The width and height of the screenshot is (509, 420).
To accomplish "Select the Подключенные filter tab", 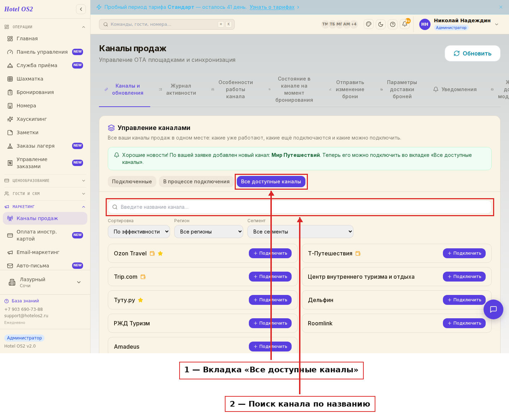I will click(x=132, y=182).
